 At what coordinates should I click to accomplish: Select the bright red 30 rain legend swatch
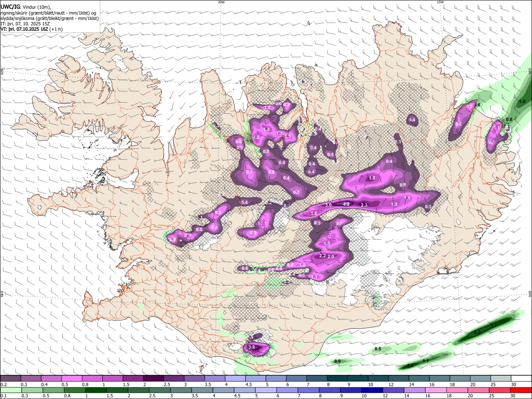coord(520,390)
